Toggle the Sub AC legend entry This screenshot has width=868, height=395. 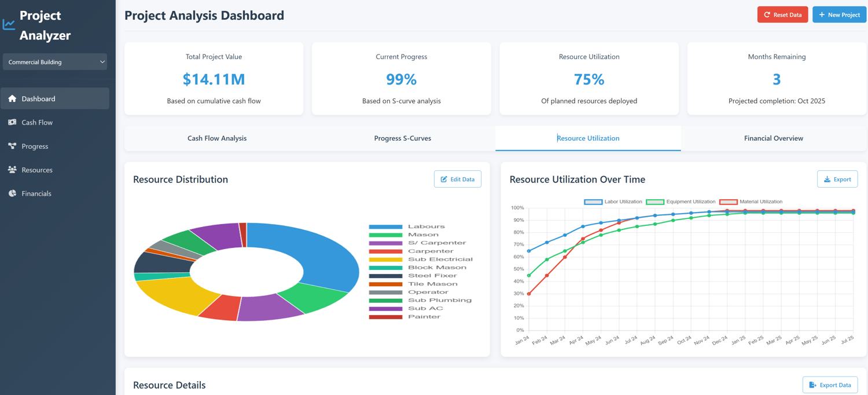point(406,308)
